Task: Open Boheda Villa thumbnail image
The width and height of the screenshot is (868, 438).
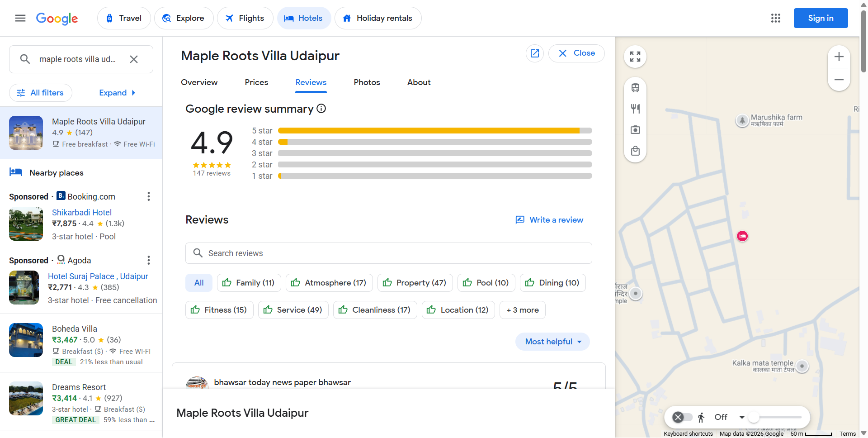Action: (x=26, y=340)
